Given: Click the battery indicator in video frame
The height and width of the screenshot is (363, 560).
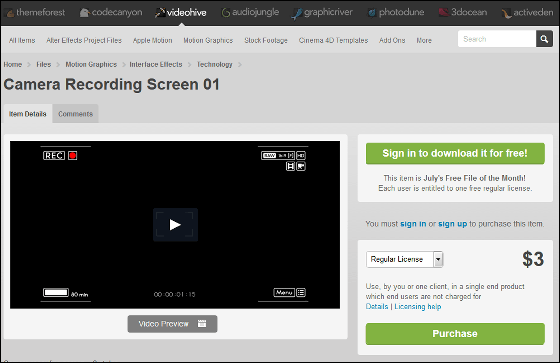Looking at the screenshot, I should (x=56, y=293).
